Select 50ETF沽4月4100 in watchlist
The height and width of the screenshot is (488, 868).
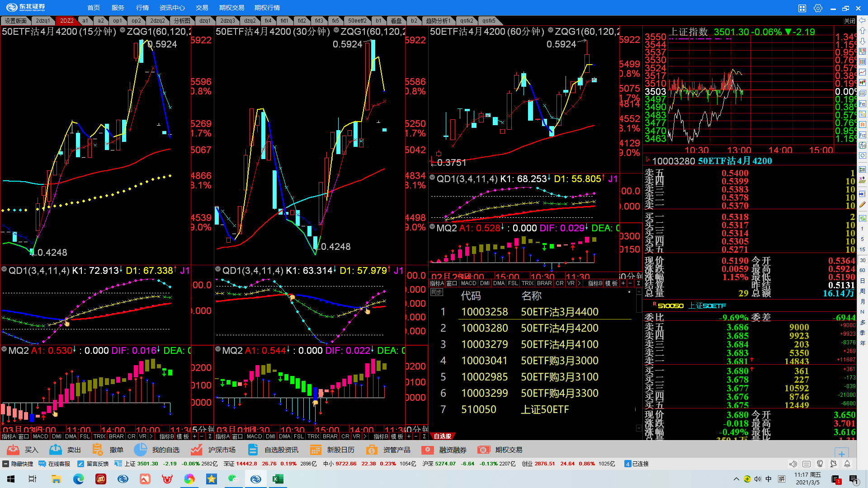(x=559, y=344)
